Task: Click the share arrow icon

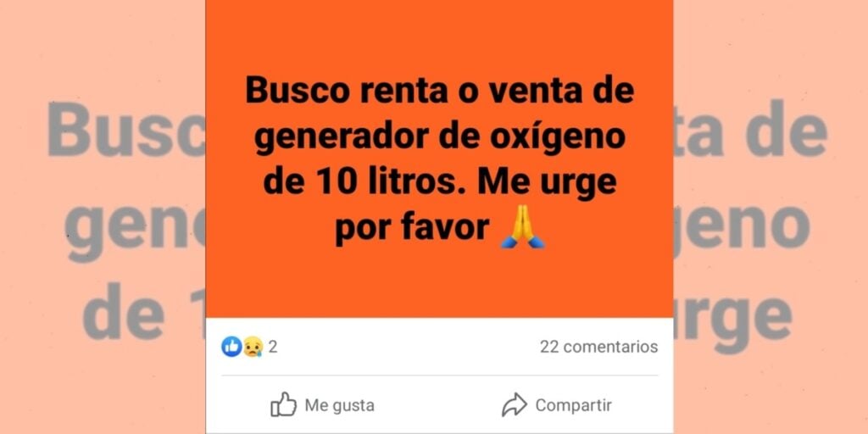Action: coord(515,404)
